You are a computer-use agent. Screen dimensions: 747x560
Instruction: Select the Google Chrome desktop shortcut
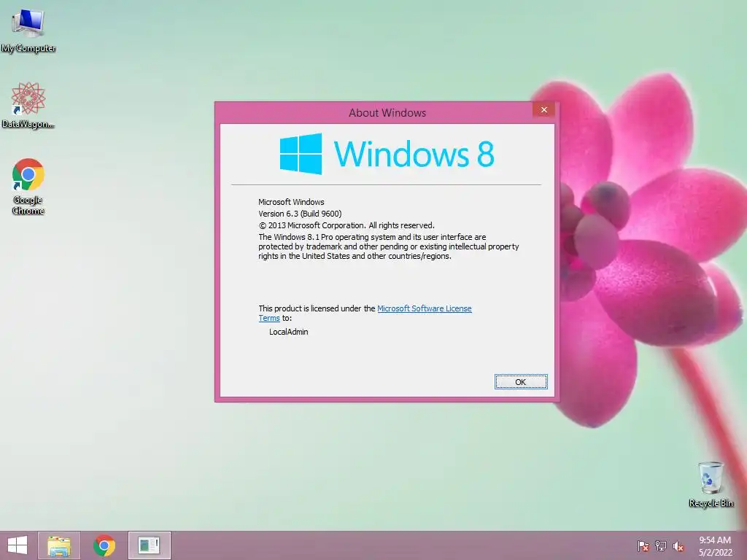[28, 186]
